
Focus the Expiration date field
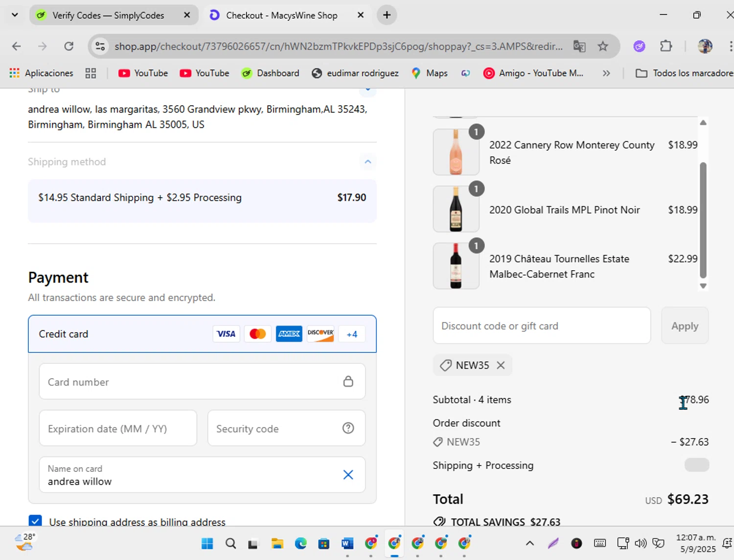[118, 428]
